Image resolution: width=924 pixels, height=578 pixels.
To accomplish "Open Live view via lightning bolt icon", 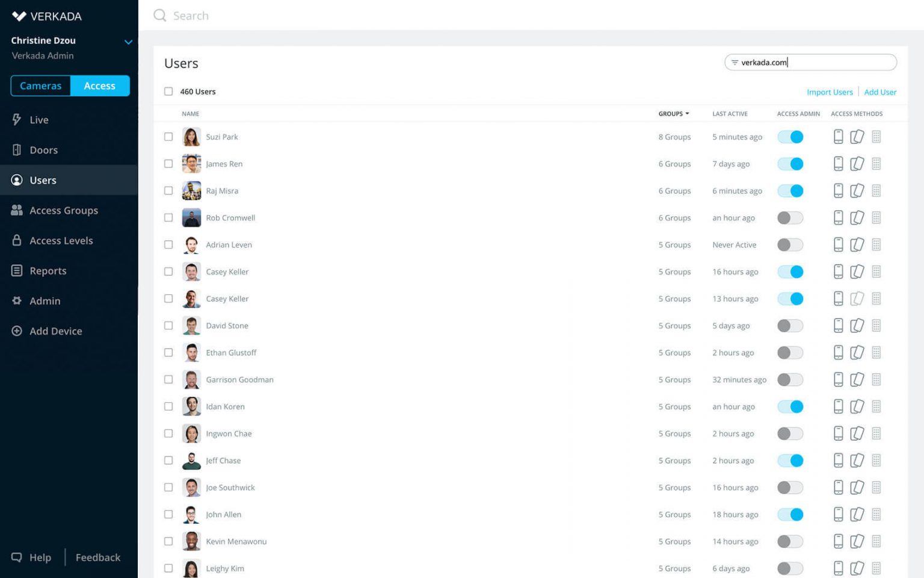I will coord(17,120).
